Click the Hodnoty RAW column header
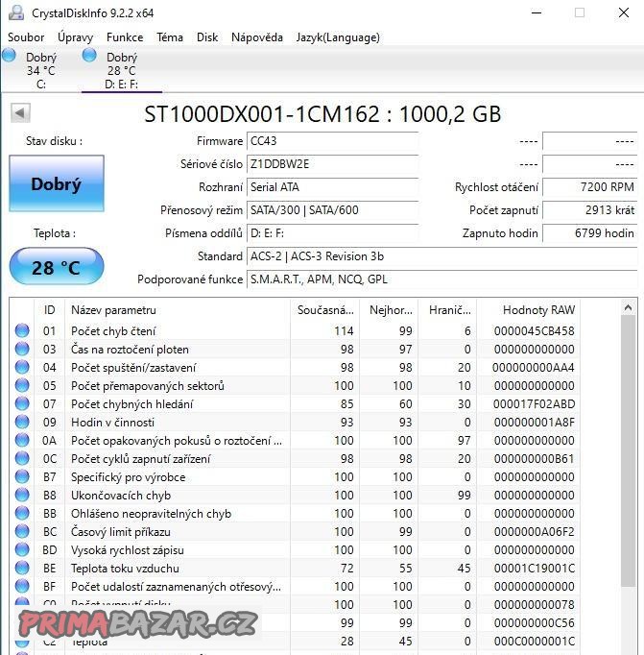This screenshot has width=644, height=655. [529, 310]
